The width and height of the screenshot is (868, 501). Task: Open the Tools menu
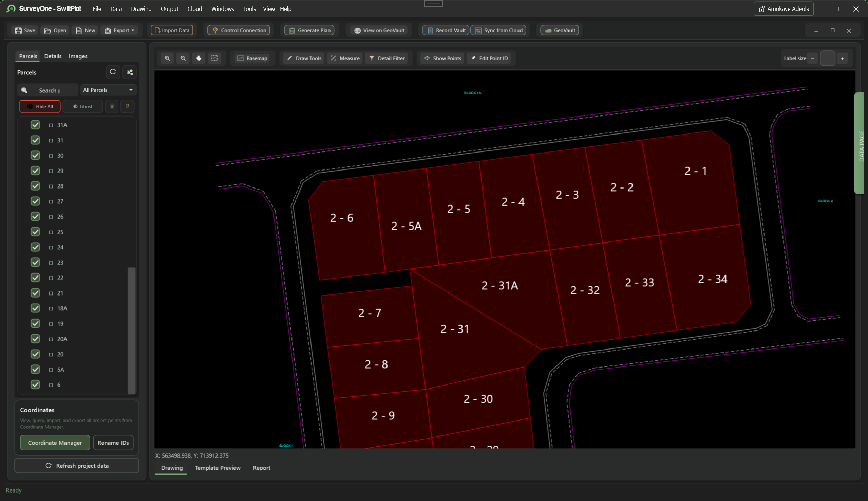pos(249,9)
